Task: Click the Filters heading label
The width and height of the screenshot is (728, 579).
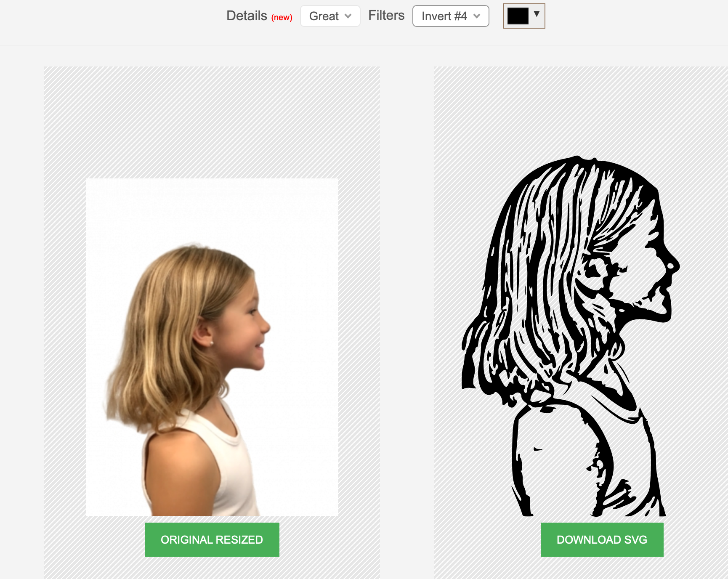Action: point(386,15)
